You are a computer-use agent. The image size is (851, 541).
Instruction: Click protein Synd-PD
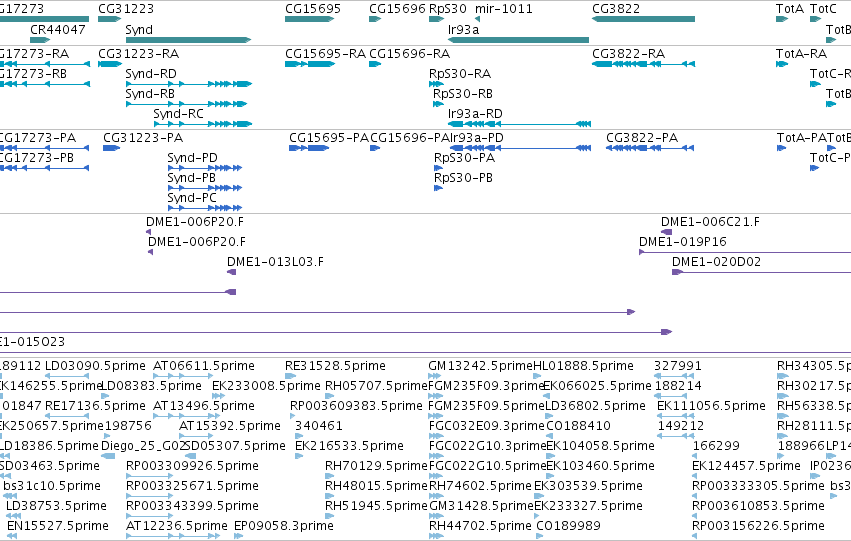205,168
